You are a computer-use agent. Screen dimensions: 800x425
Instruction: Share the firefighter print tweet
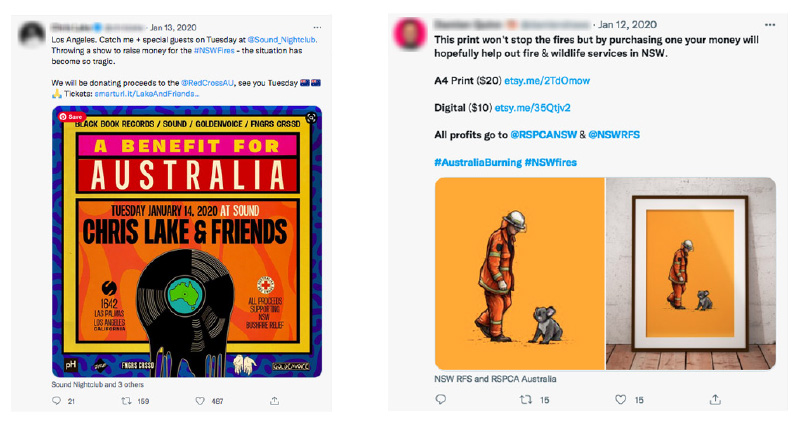714,399
